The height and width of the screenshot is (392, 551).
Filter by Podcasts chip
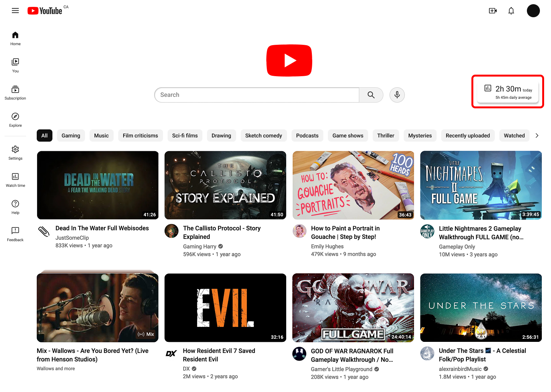click(307, 136)
